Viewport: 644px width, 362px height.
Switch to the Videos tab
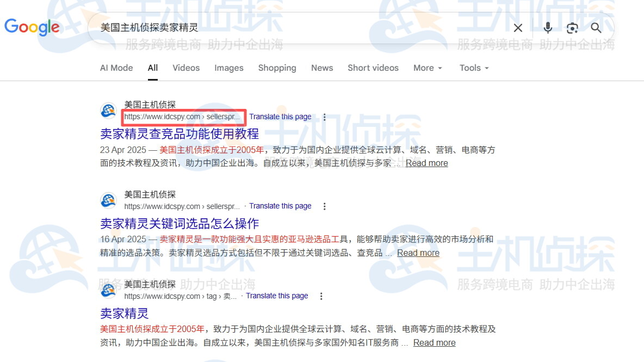point(186,68)
